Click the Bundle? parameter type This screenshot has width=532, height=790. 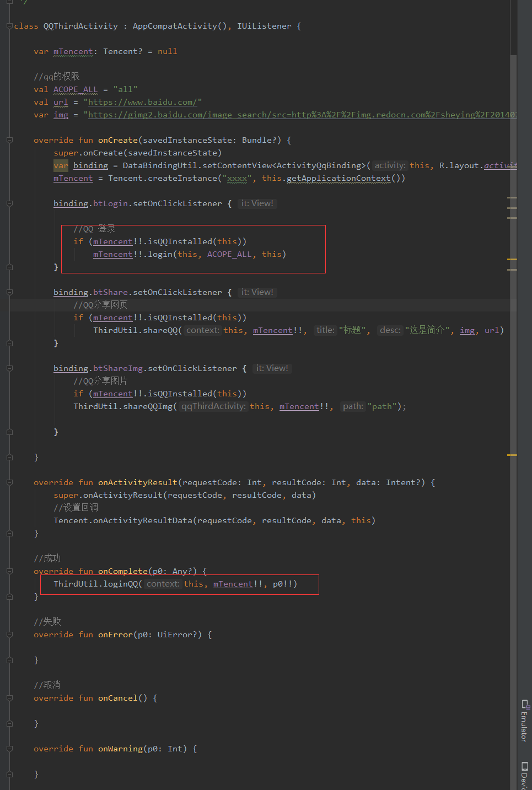(x=261, y=140)
